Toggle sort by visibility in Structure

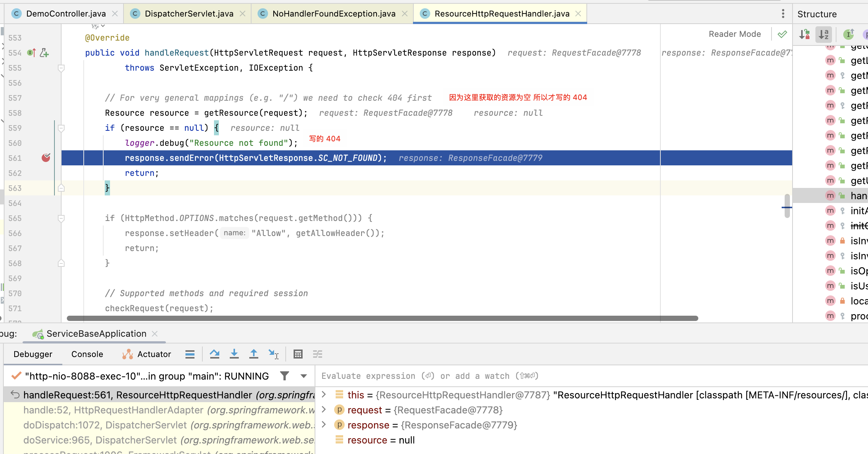[804, 35]
